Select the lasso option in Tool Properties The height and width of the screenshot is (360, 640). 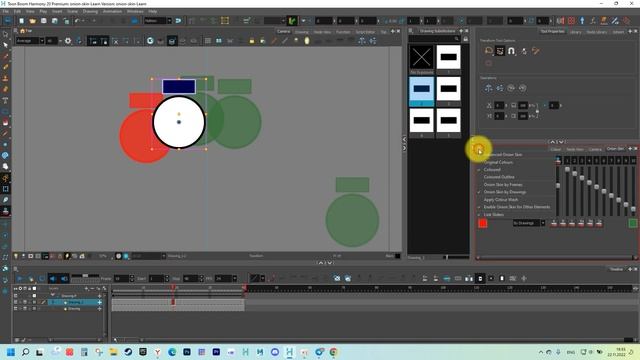pyautogui.click(x=489, y=51)
